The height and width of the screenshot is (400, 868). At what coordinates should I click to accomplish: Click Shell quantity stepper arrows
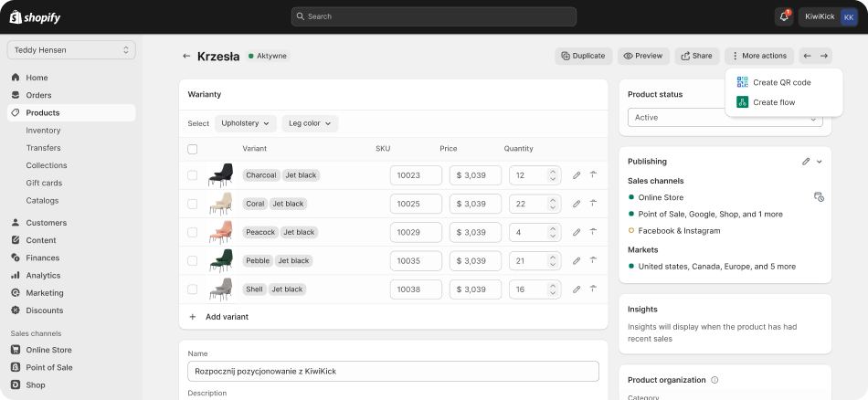click(553, 289)
